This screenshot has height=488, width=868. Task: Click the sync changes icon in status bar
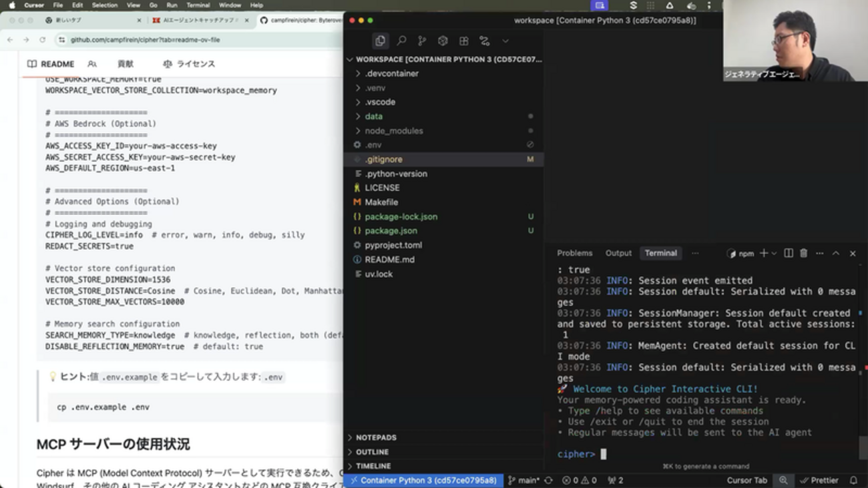coord(548,480)
